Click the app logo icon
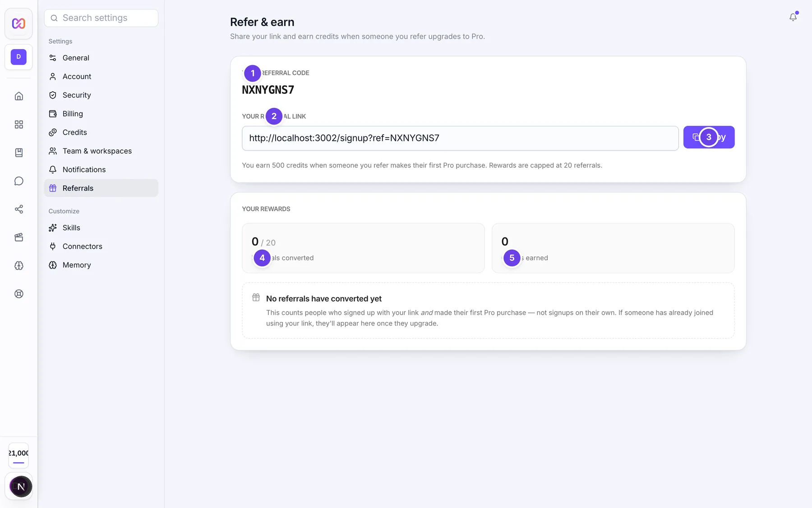 tap(18, 23)
